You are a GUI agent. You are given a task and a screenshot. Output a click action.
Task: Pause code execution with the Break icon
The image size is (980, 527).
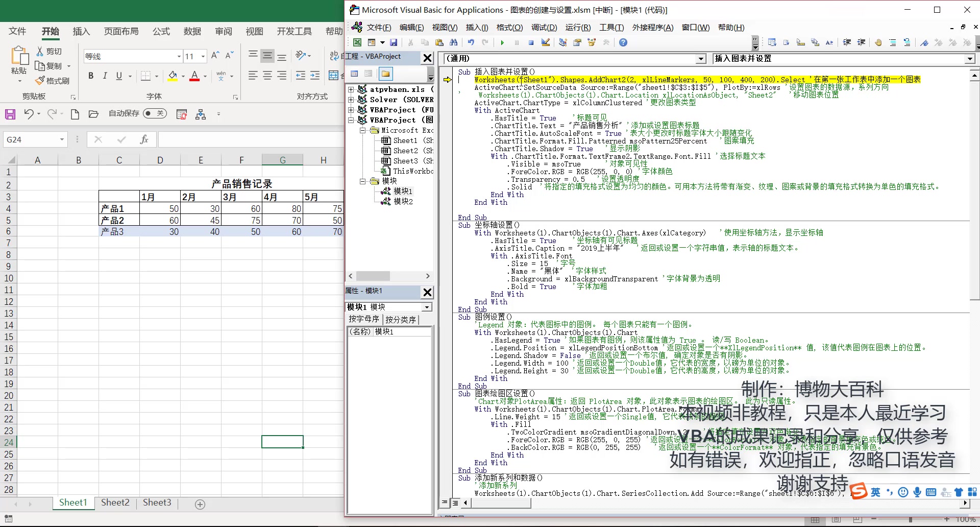tap(517, 42)
